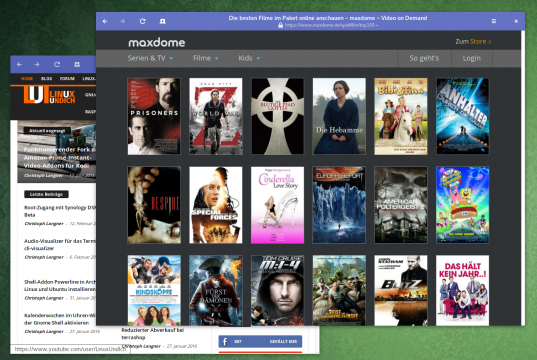Open the M:I-4 Tom Cruise poster
Image resolution: width=537 pixels, height=360 pixels.
[x=277, y=290]
